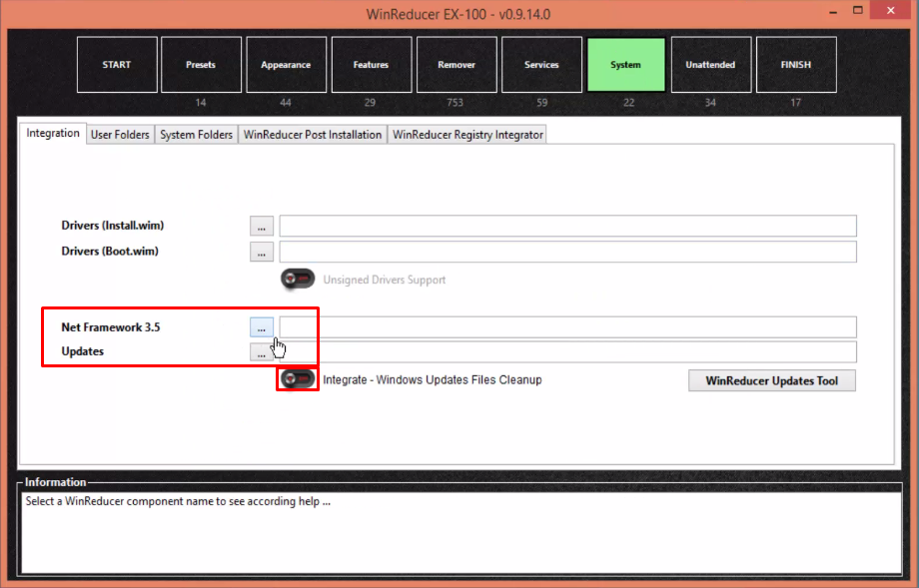Open the Unattended step tile
The height and width of the screenshot is (588, 919).
(x=711, y=65)
